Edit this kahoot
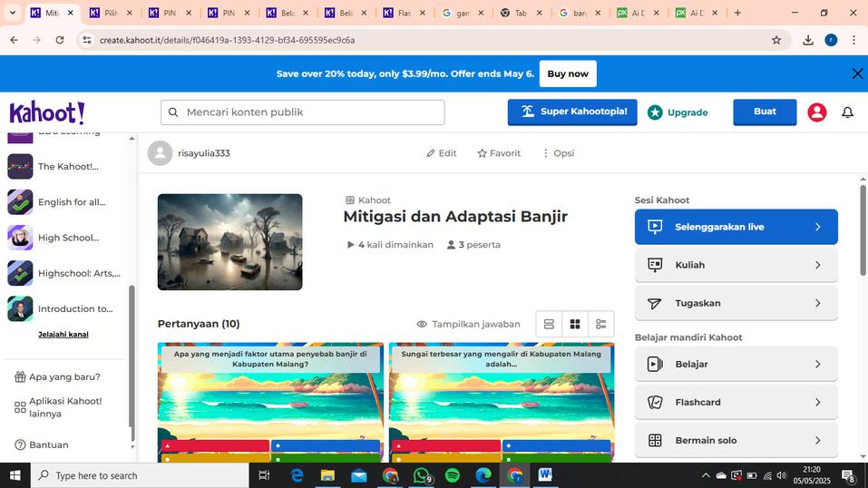The image size is (868, 488). 441,153
